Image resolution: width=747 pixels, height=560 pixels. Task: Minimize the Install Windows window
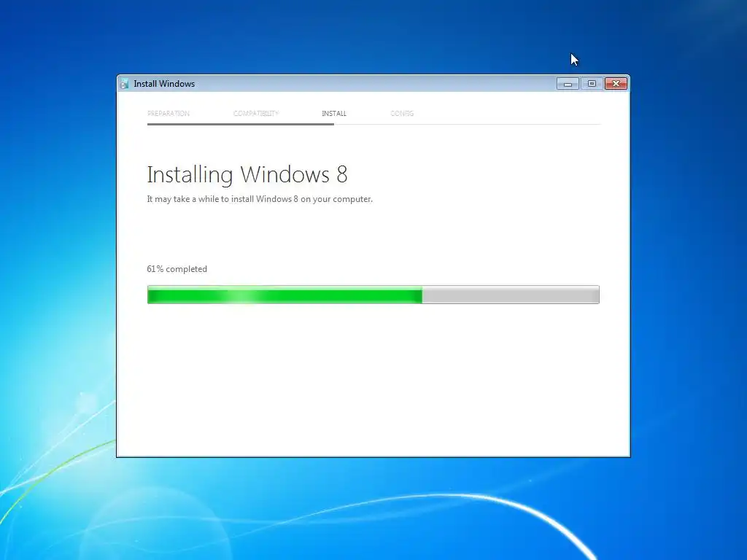point(568,84)
